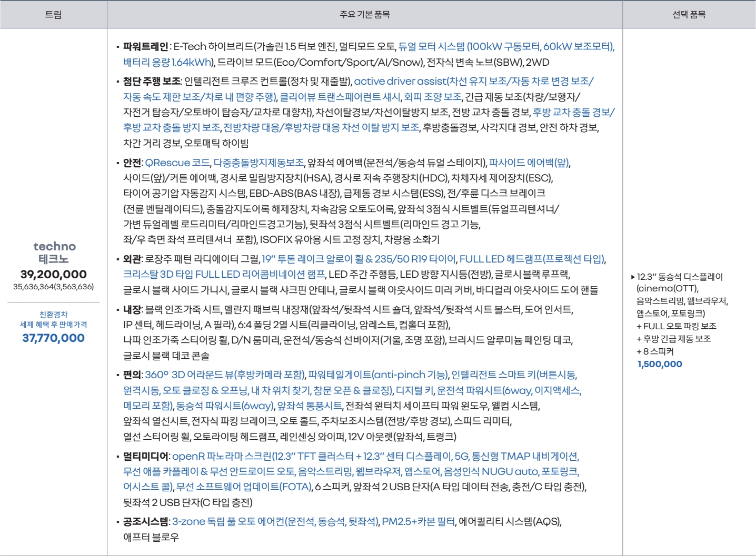Click '세제 혜택 후 판매가격' label

tap(53, 325)
